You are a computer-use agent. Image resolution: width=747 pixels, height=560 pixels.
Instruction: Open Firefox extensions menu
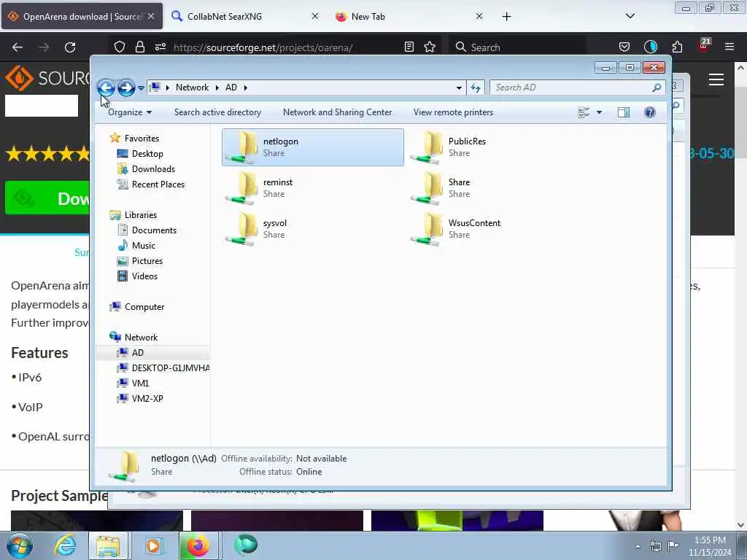[x=677, y=47]
